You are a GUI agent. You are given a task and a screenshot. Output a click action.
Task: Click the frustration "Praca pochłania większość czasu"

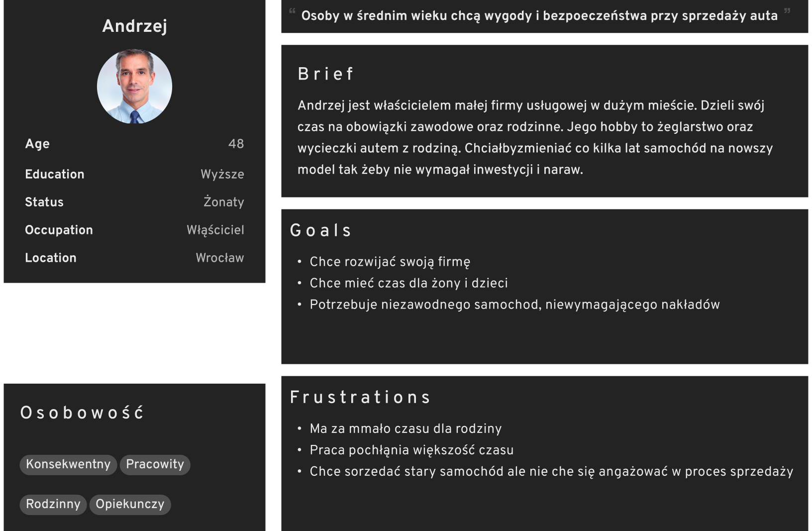[411, 450]
